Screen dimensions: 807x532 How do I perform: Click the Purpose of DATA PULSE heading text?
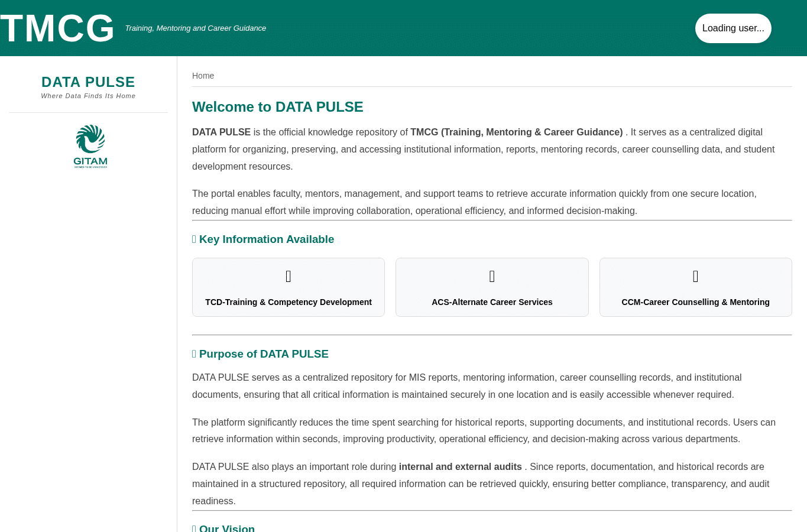pyautogui.click(x=264, y=354)
